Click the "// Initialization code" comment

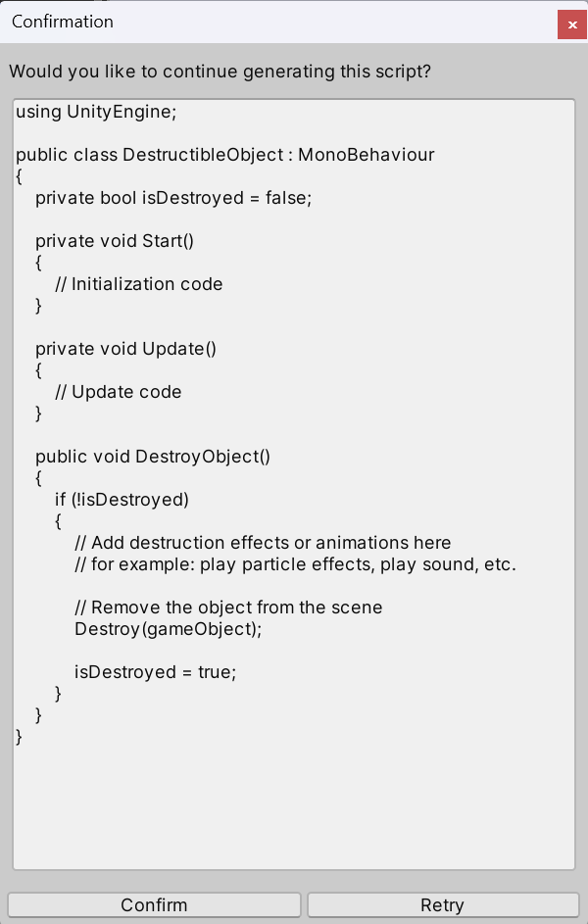coord(139,284)
